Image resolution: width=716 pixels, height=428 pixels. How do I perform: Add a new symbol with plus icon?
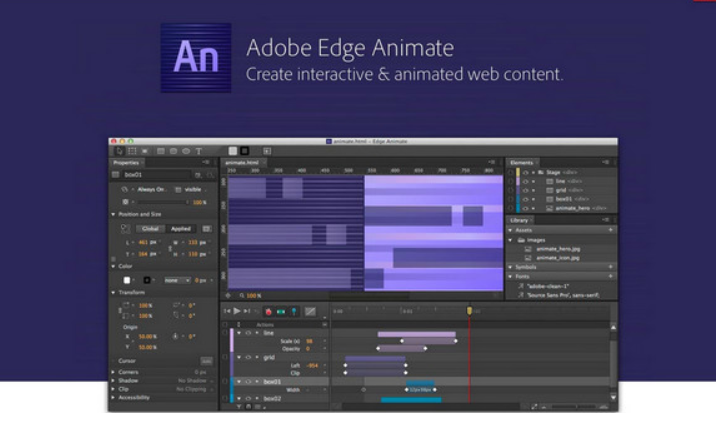tap(611, 267)
